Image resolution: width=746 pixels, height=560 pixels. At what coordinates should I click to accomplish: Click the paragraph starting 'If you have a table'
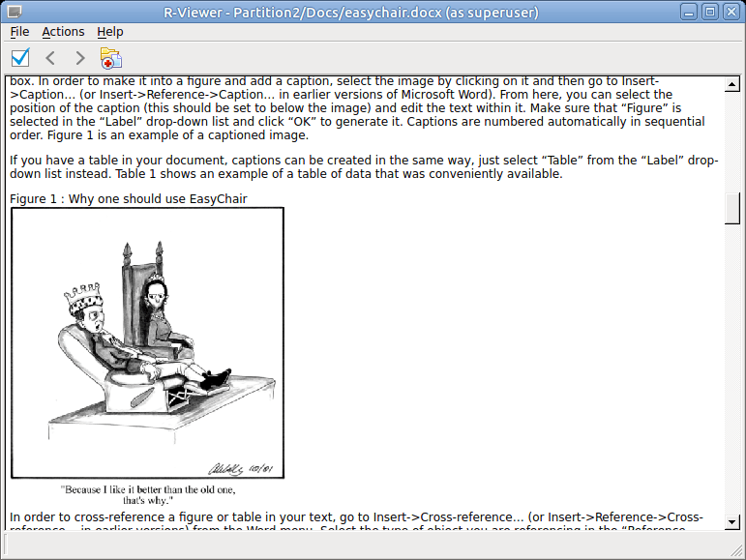click(364, 167)
